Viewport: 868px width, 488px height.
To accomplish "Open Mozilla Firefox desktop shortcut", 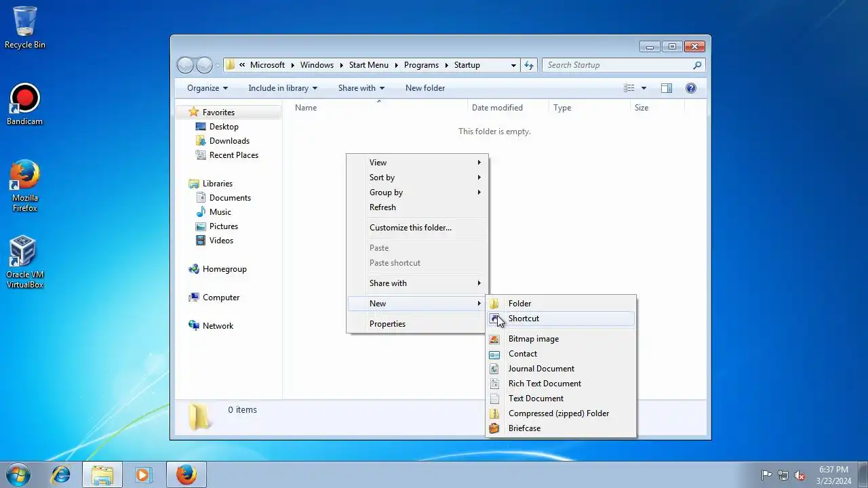I will coord(24,186).
